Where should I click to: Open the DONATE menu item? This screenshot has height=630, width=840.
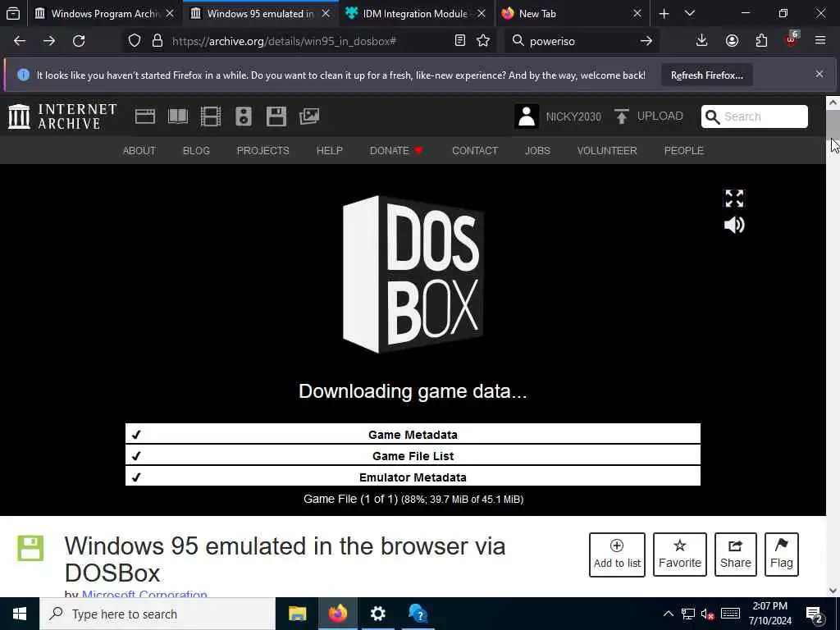pos(396,151)
